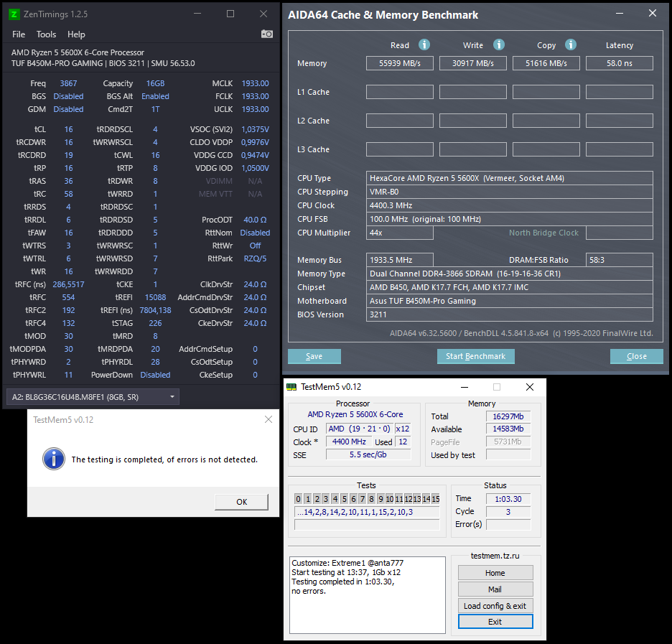Click the CPU ID AMD (19·21·0) field
The width and height of the screenshot is (672, 644).
(x=359, y=429)
